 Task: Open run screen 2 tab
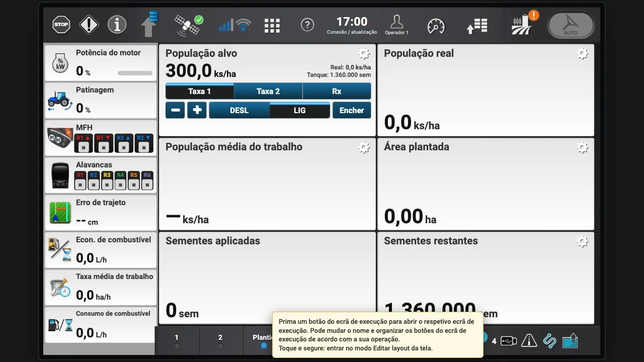(220, 341)
